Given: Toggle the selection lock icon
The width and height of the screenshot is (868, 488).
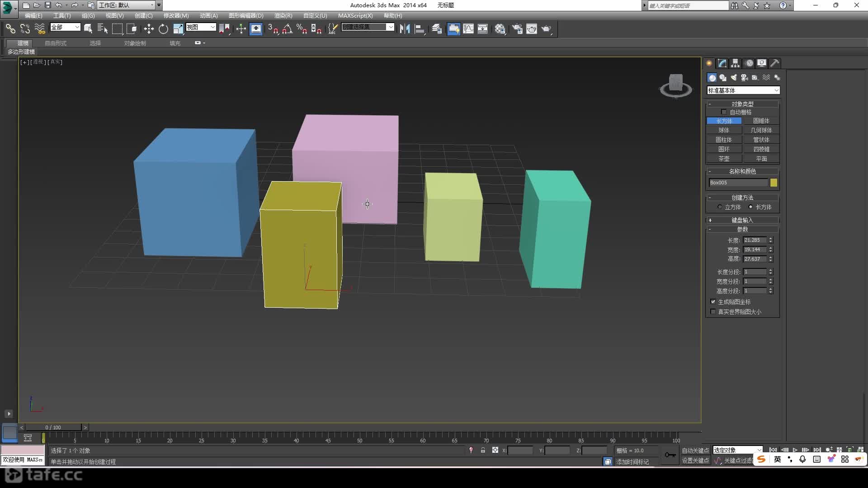Looking at the screenshot, I should 483,450.
